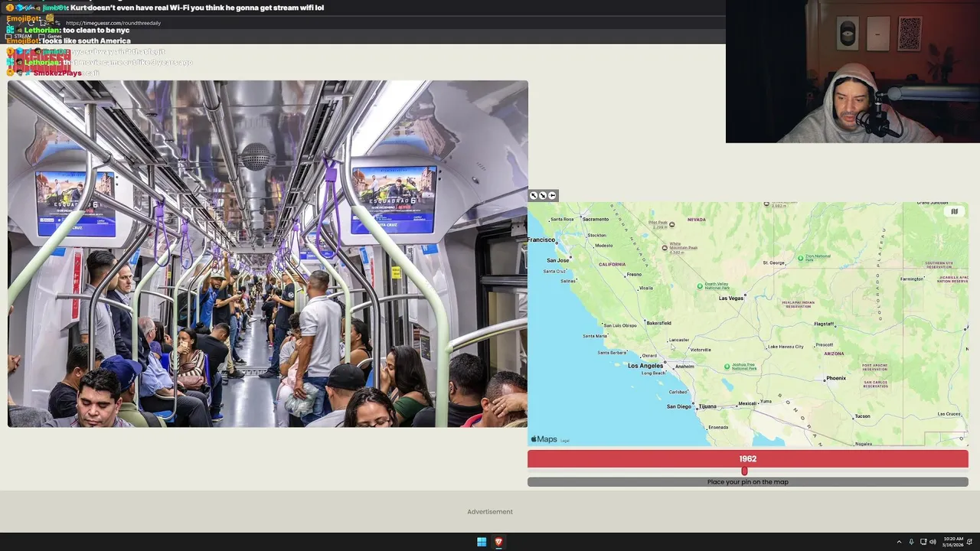980x551 pixels.
Task: Click the Brave browser taskbar icon
Action: 498,542
